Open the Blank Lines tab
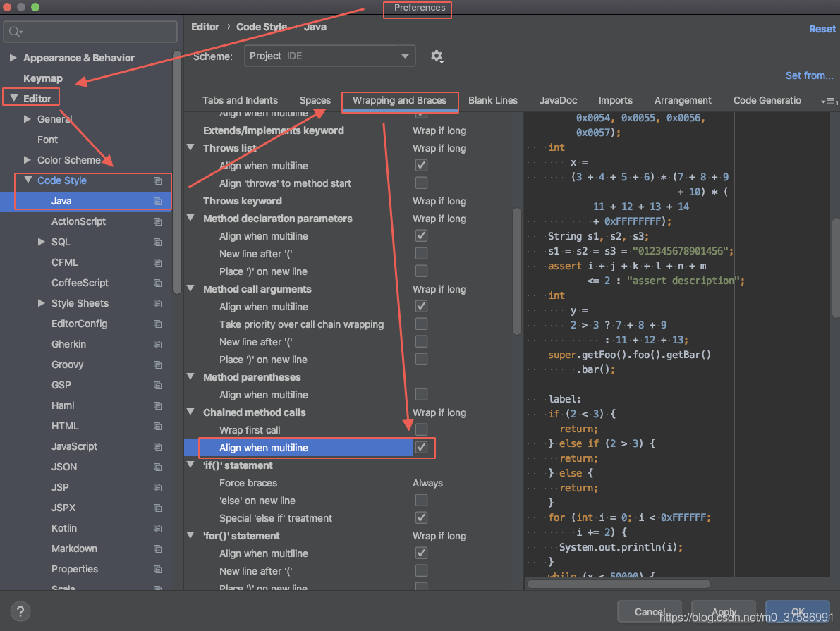The width and height of the screenshot is (840, 631). pos(493,100)
